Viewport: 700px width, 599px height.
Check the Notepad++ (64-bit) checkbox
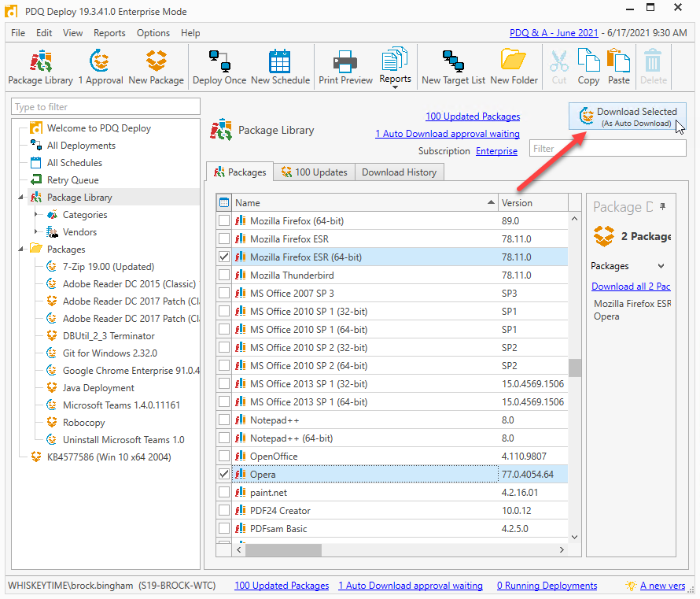[x=224, y=438]
